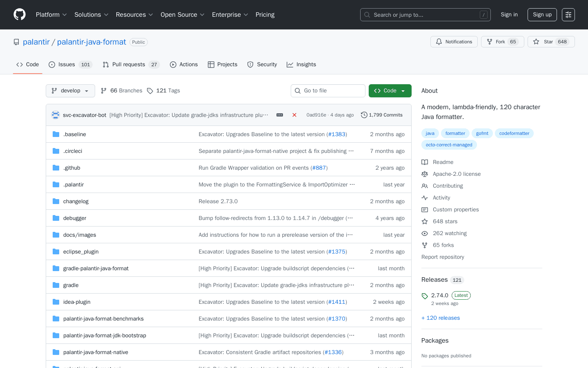Open commit hash 0ad916e
588x368 pixels.
pyautogui.click(x=316, y=115)
